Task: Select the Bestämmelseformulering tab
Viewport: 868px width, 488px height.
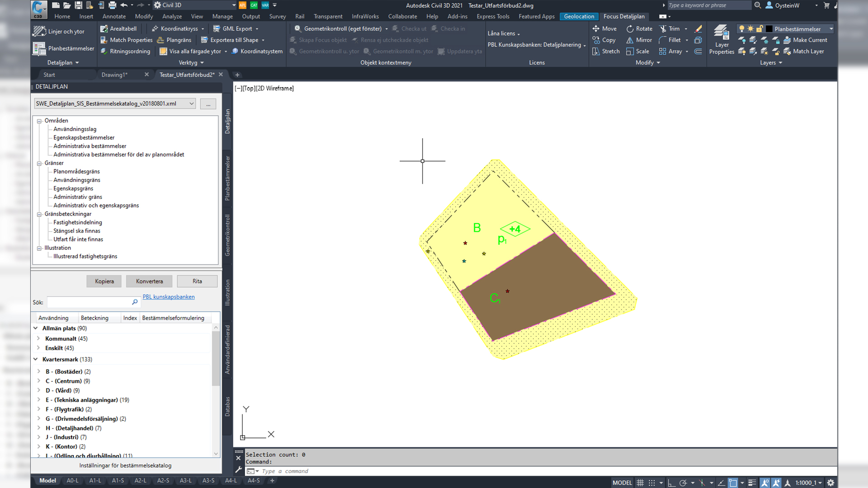Action: pos(173,318)
